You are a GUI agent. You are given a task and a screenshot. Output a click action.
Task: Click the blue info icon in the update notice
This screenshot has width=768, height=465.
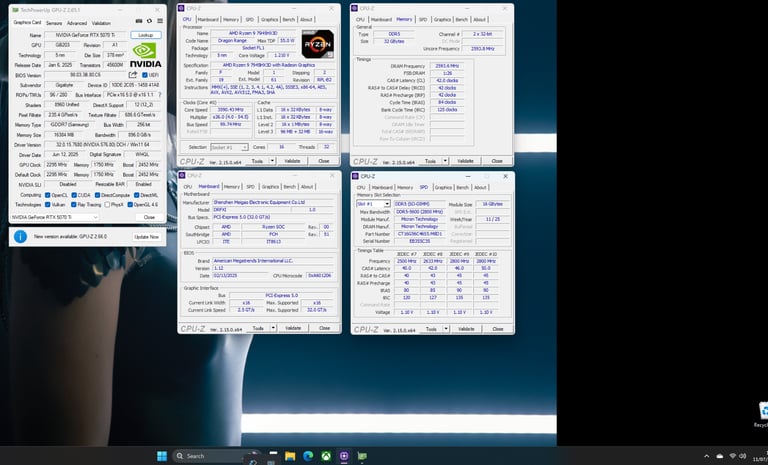20,237
